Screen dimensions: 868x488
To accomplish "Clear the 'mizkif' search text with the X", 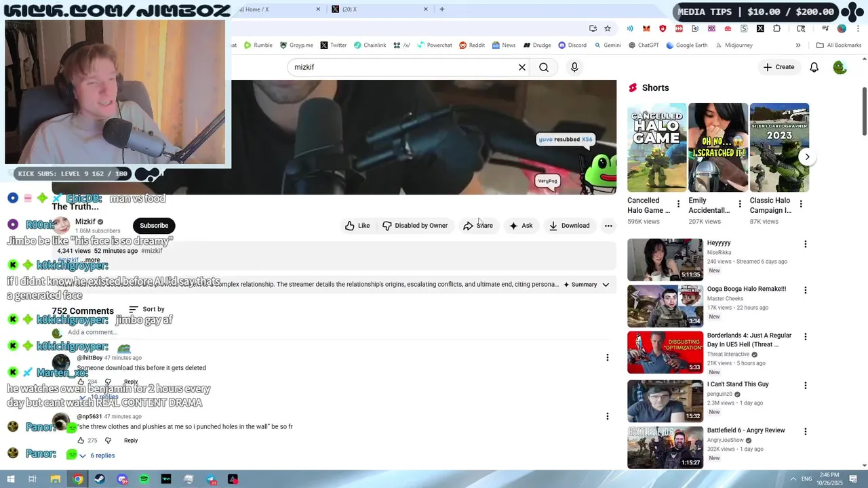I will (522, 67).
